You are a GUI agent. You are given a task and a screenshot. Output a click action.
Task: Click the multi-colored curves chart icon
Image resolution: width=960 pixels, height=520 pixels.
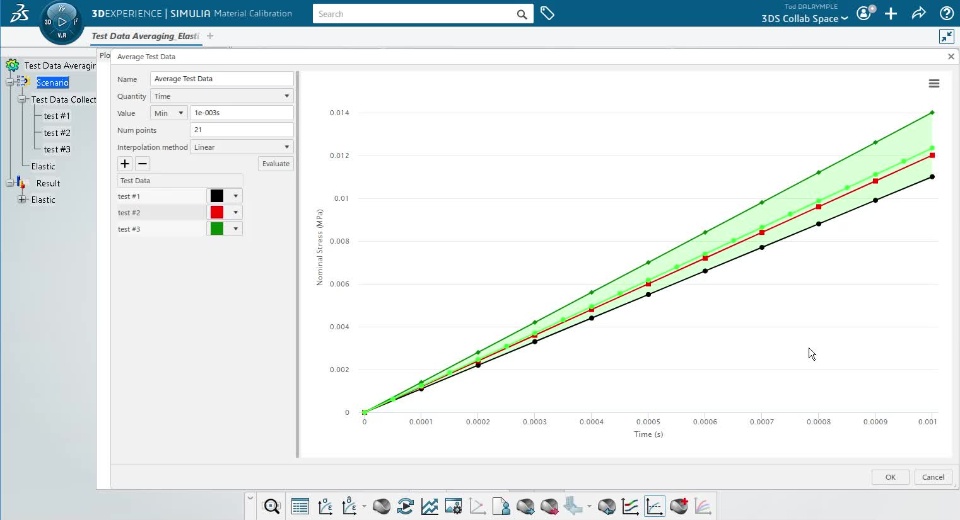pyautogui.click(x=630, y=507)
